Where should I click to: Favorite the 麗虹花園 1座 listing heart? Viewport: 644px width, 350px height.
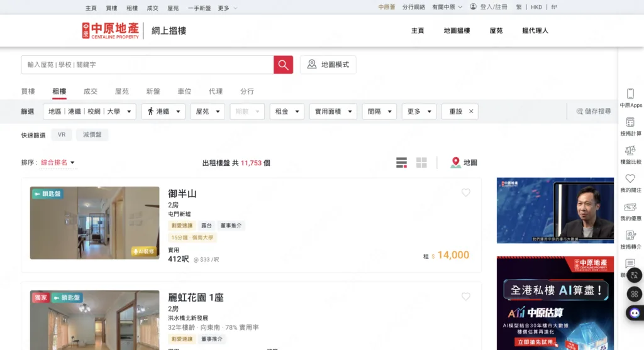[x=466, y=296]
